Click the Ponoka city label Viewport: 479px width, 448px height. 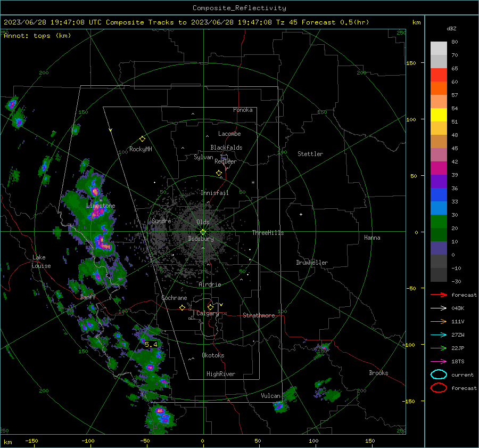tap(243, 110)
